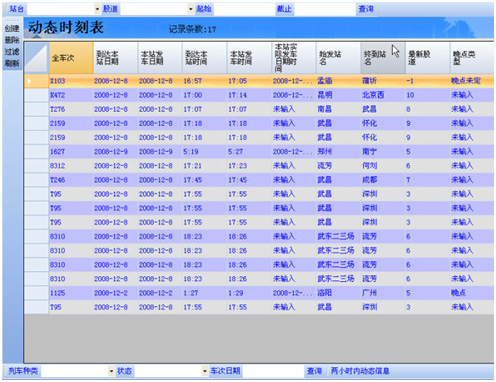Click the 终到站名 column header
496x382 pixels.
click(x=383, y=58)
